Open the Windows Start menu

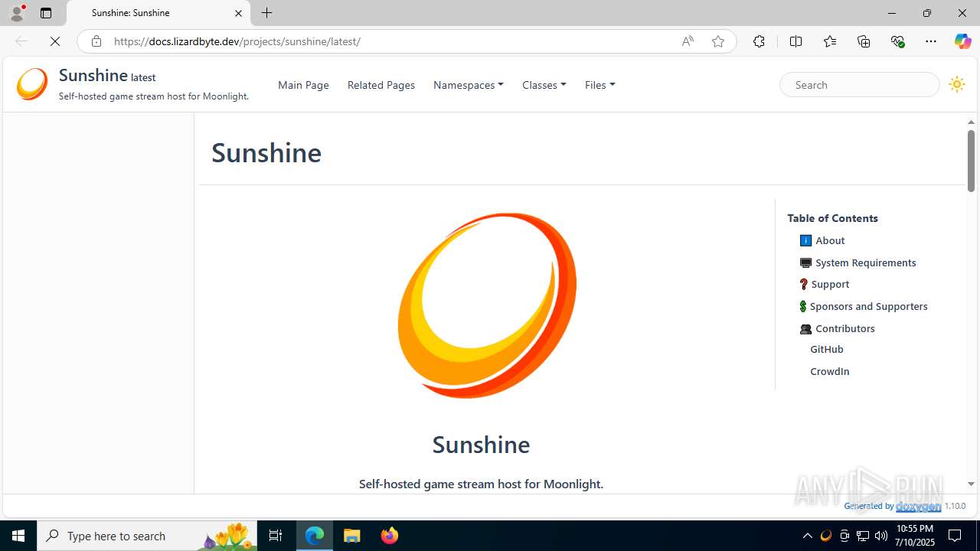18,536
